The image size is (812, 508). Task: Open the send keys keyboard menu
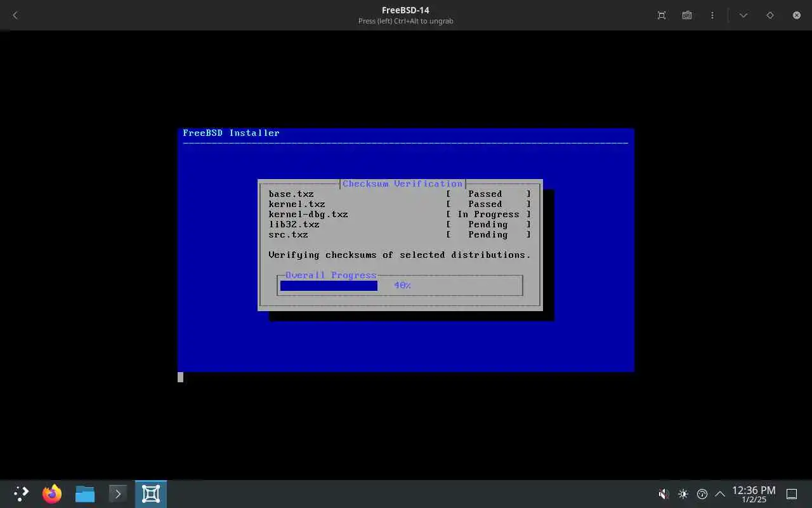pyautogui.click(x=687, y=15)
